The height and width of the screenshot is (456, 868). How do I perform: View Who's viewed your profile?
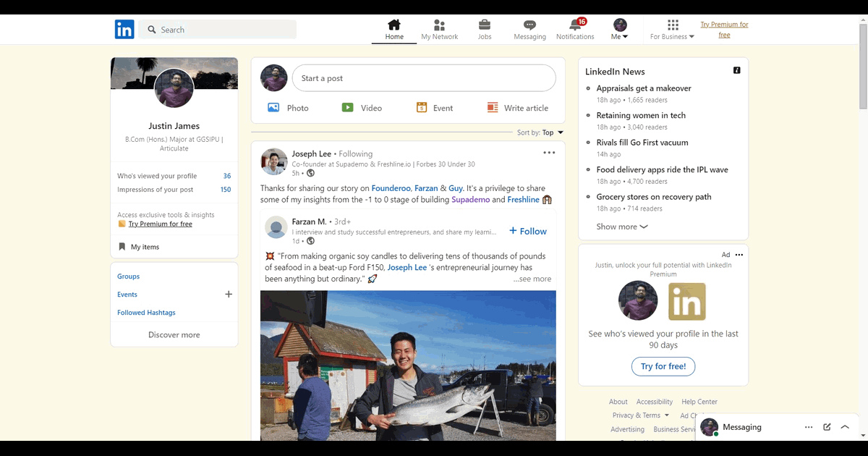174,176
